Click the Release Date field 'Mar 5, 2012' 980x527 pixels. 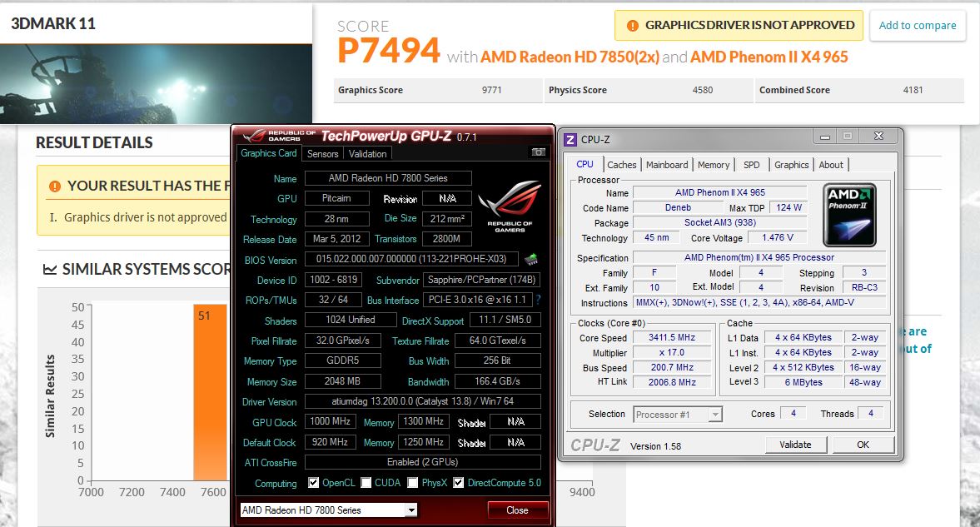point(336,239)
